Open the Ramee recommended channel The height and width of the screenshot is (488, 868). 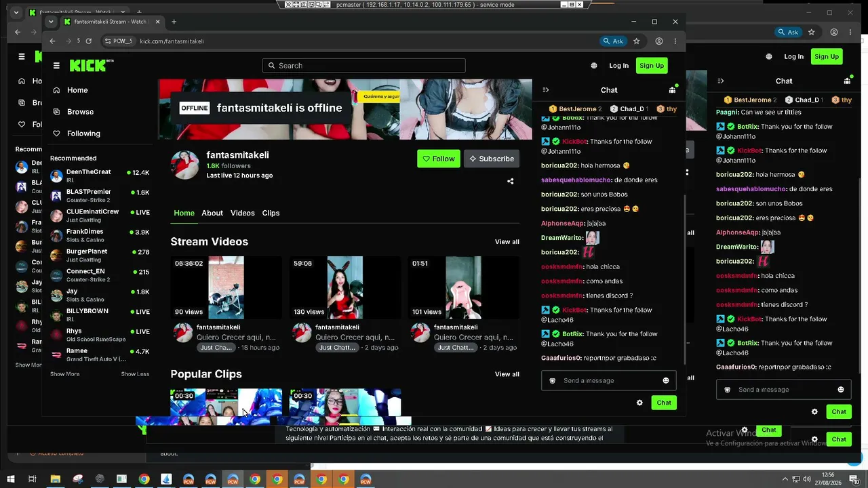pyautogui.click(x=100, y=354)
